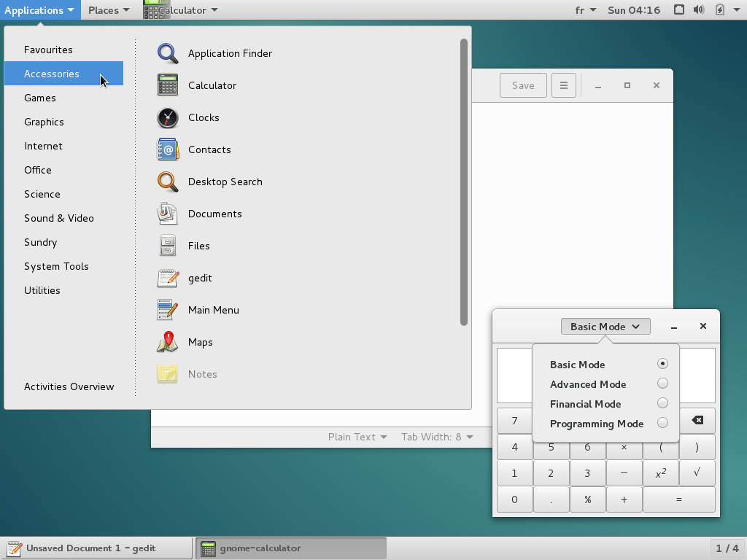747x560 pixels.
Task: Open the Contacts address book icon
Action: click(x=168, y=149)
